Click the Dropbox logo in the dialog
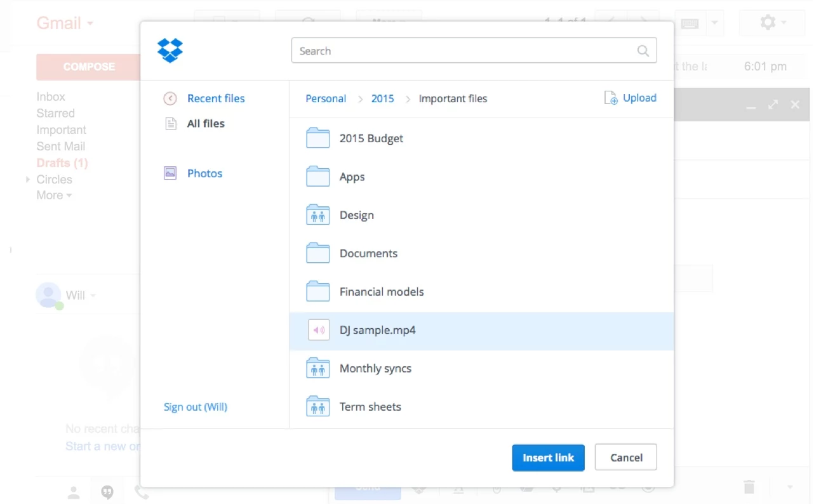This screenshot has width=814, height=504. pyautogui.click(x=170, y=50)
